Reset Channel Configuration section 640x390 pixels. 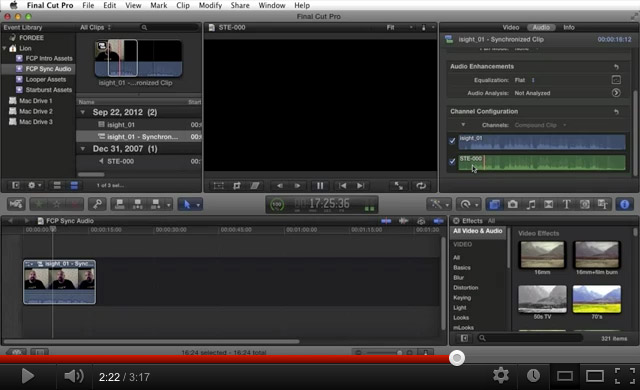click(616, 111)
